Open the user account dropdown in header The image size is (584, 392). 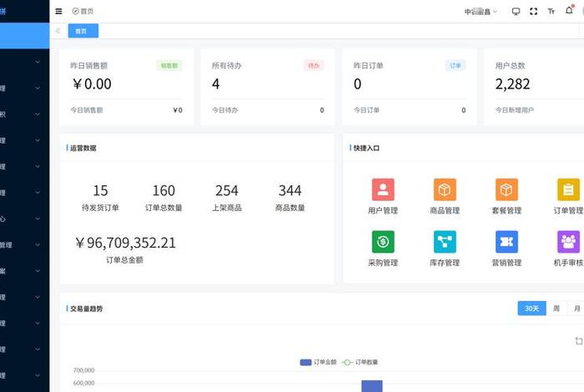481,11
